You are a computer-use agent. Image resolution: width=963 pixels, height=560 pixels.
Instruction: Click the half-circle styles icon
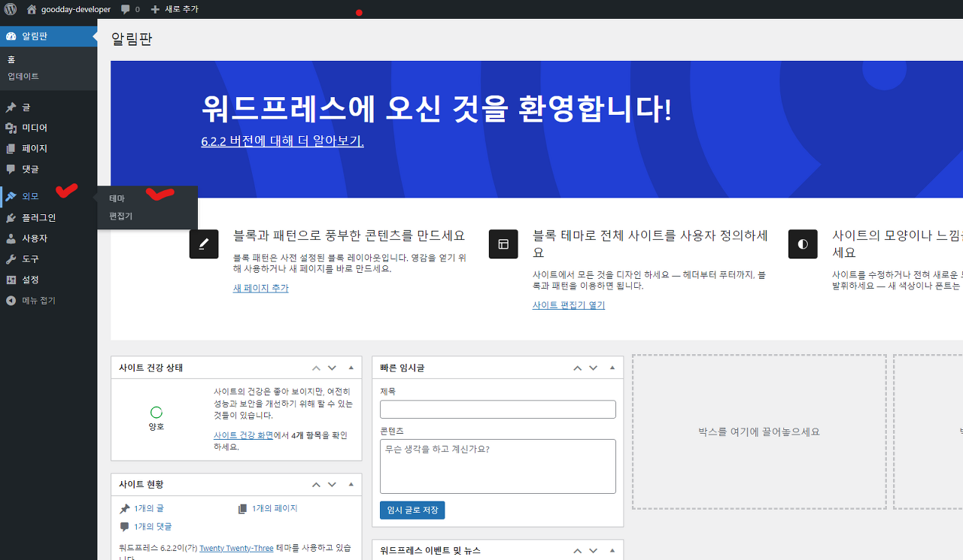click(803, 244)
